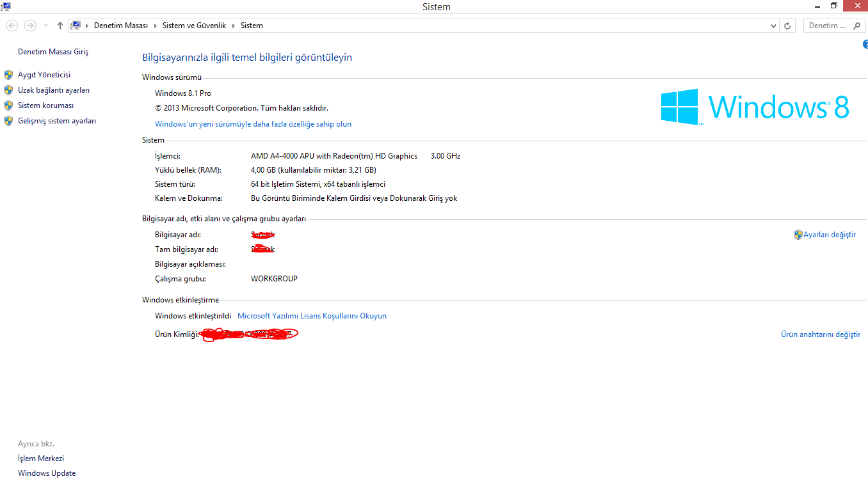Screen dimensions: 868x479
Task: Click the Forward arrow navigation button
Action: (x=30, y=26)
